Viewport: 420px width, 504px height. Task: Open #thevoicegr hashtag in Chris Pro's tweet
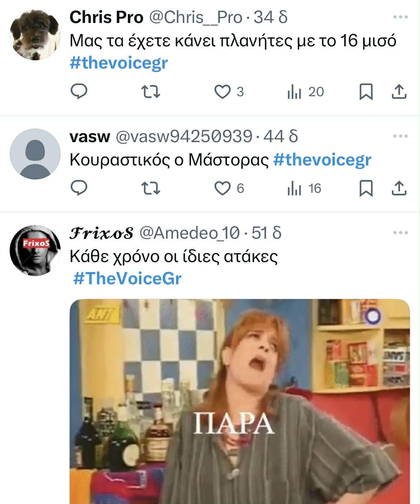[x=119, y=63]
